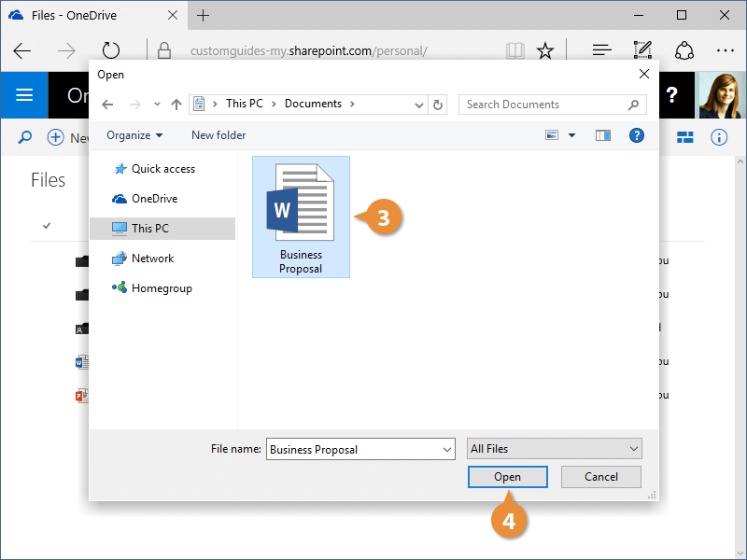Click the Edge Favorites star icon
Screen dimensions: 747x560
(x=545, y=50)
